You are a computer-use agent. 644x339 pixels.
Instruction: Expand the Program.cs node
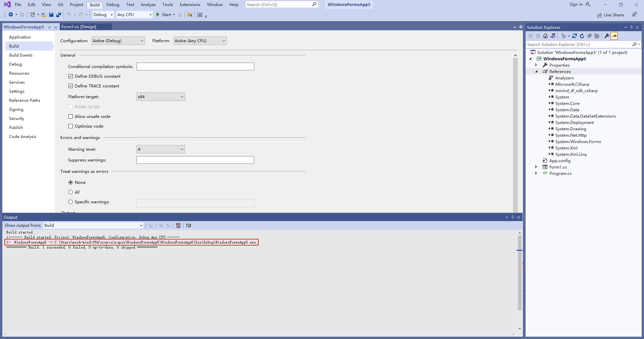click(x=536, y=173)
